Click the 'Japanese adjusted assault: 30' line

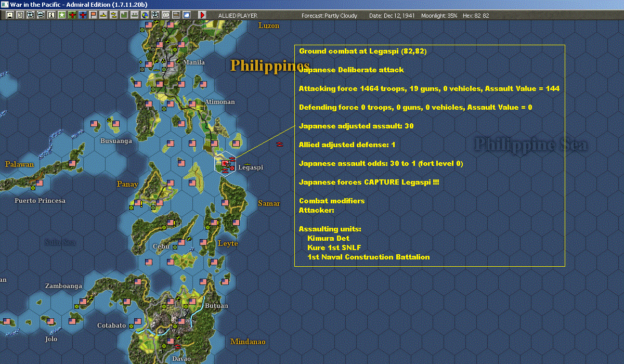pyautogui.click(x=356, y=126)
